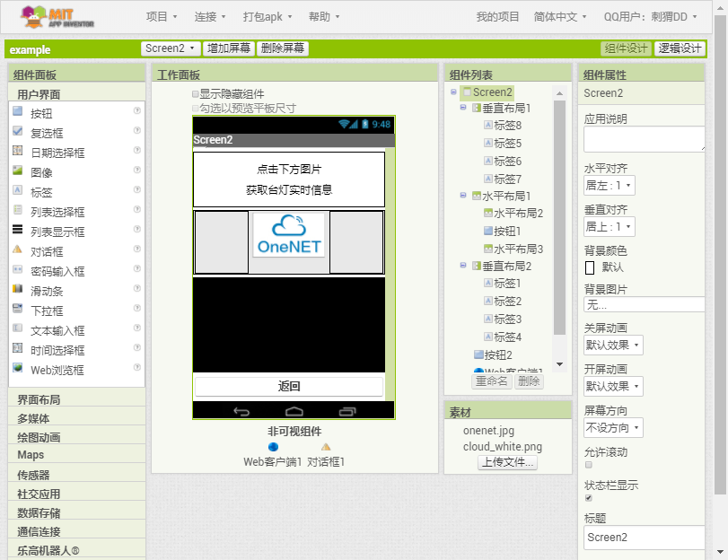Click the 应用说明 text area
This screenshot has width=728, height=560.
(644, 139)
